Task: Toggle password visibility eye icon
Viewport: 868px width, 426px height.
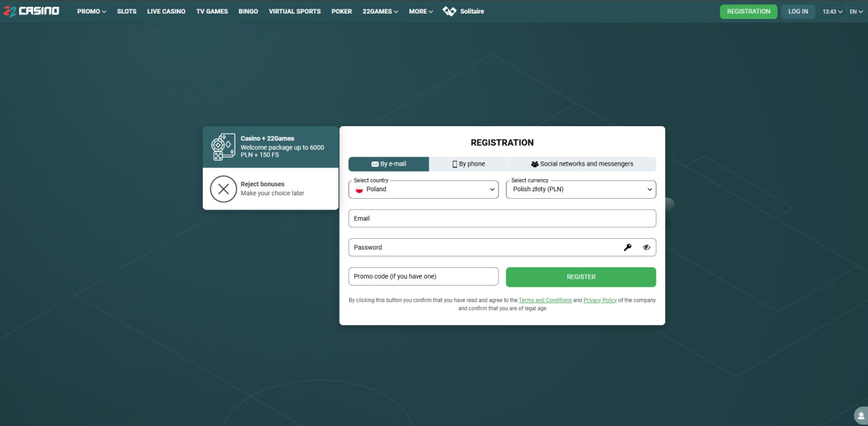Action: [x=646, y=248]
